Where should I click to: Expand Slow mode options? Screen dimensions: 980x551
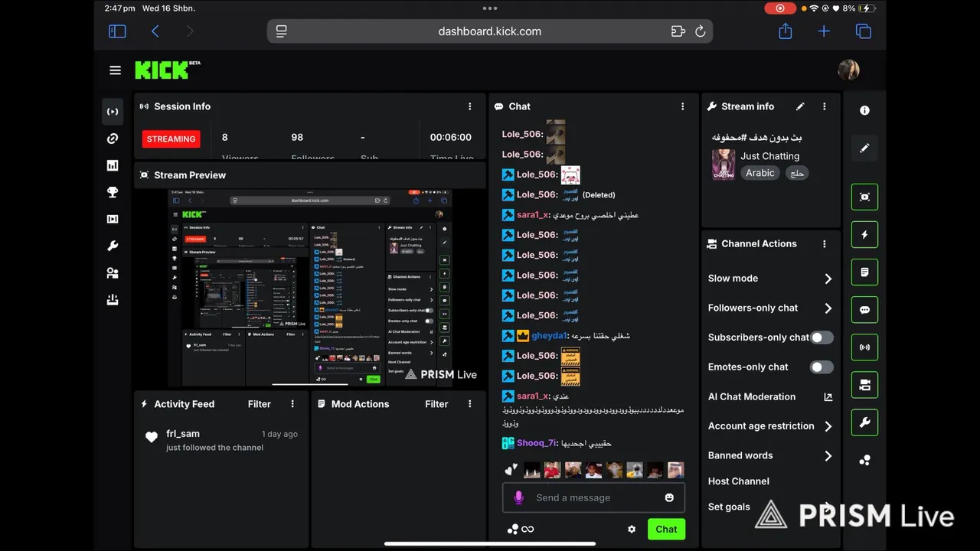828,279
